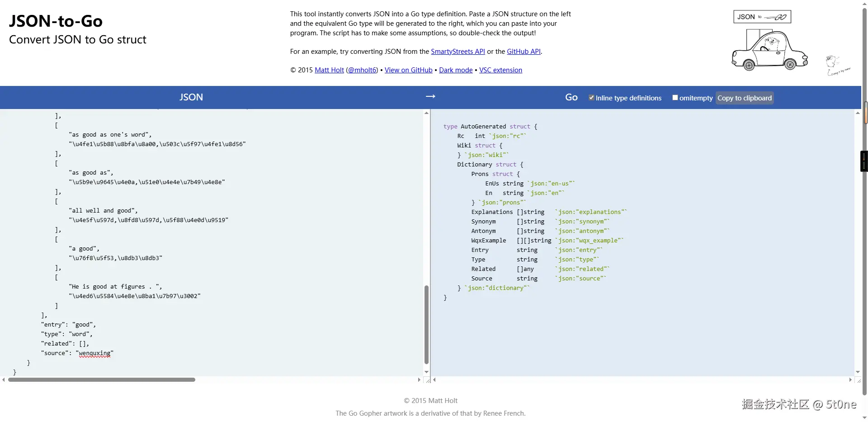Image resolution: width=868 pixels, height=422 pixels.
Task: Click the up arrow on the page scrollbar
Action: pos(864,4)
